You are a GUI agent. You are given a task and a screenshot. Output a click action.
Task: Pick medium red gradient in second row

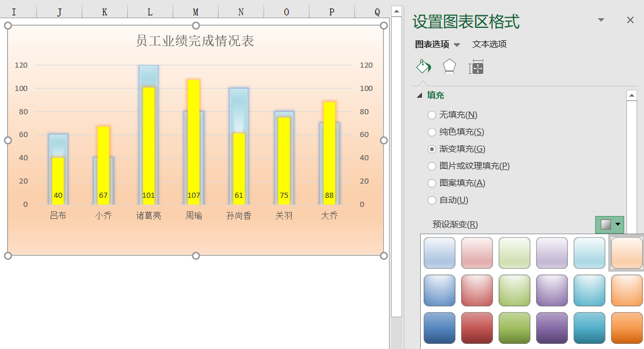(x=477, y=290)
